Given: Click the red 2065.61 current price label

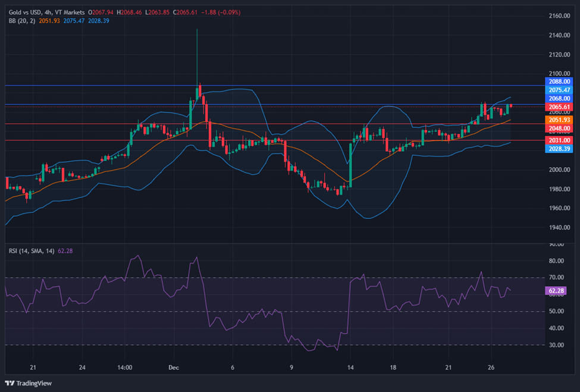Looking at the screenshot, I should point(559,107).
